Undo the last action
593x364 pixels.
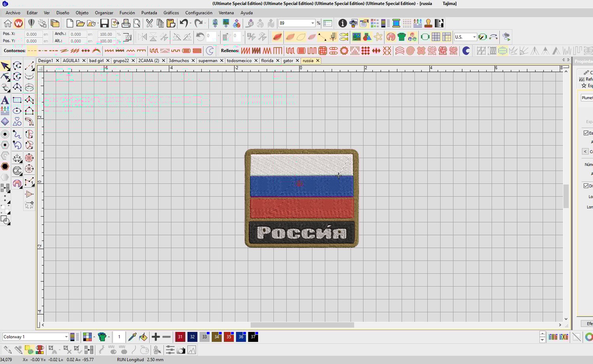pyautogui.click(x=183, y=23)
